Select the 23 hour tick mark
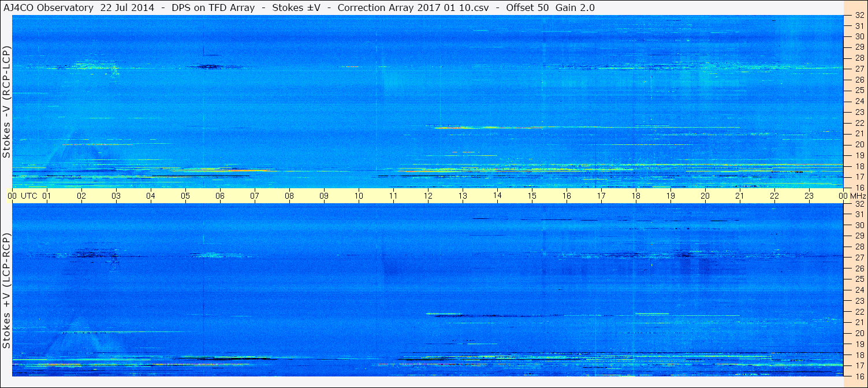Screen dimensions: 868x388 809,196
